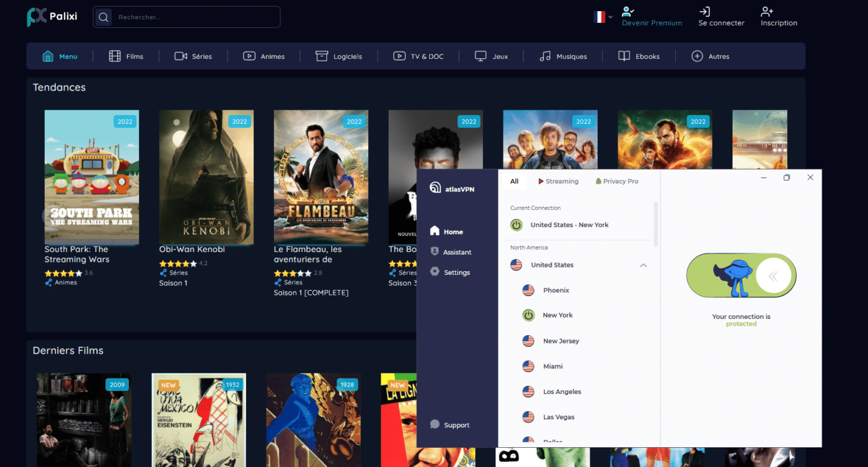Screen dimensions: 868x467
Task: Click the Palixi logo icon
Action: click(x=37, y=17)
